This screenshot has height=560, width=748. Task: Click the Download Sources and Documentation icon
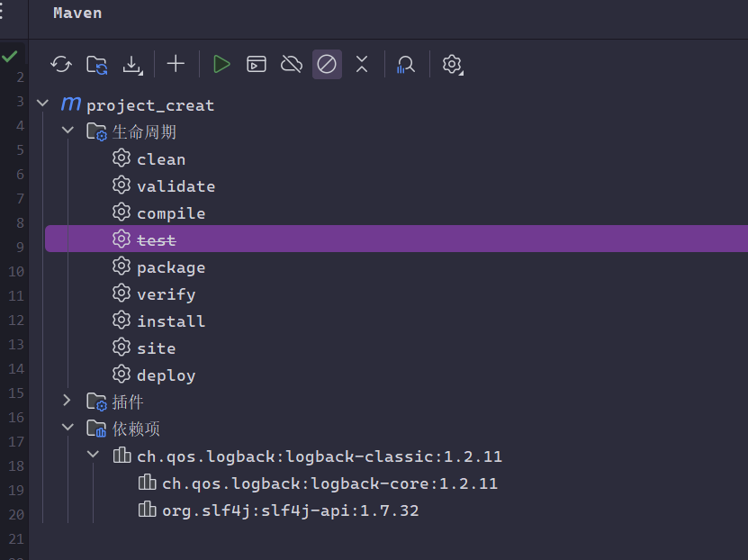(x=132, y=64)
